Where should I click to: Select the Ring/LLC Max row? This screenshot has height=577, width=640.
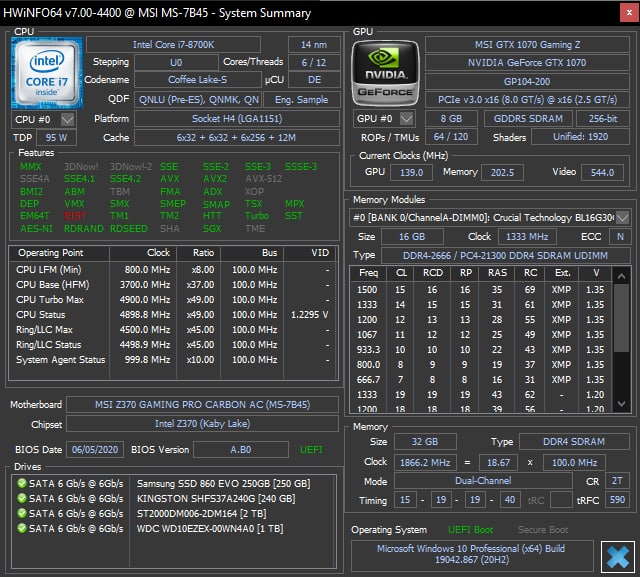point(173,330)
